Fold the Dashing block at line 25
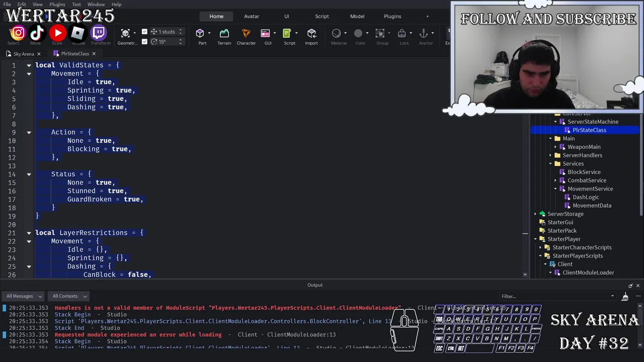The image size is (644, 362). (x=29, y=266)
